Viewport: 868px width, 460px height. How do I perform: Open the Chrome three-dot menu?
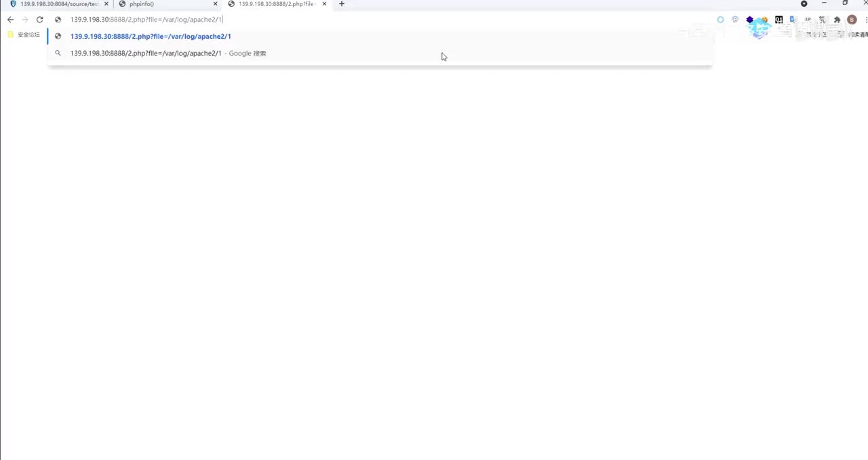pos(866,20)
